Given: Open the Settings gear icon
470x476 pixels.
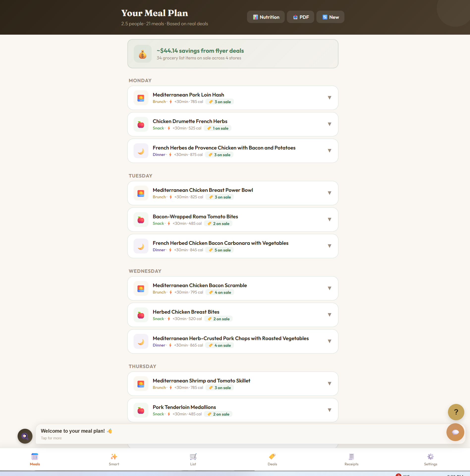Looking at the screenshot, I should coord(430,457).
